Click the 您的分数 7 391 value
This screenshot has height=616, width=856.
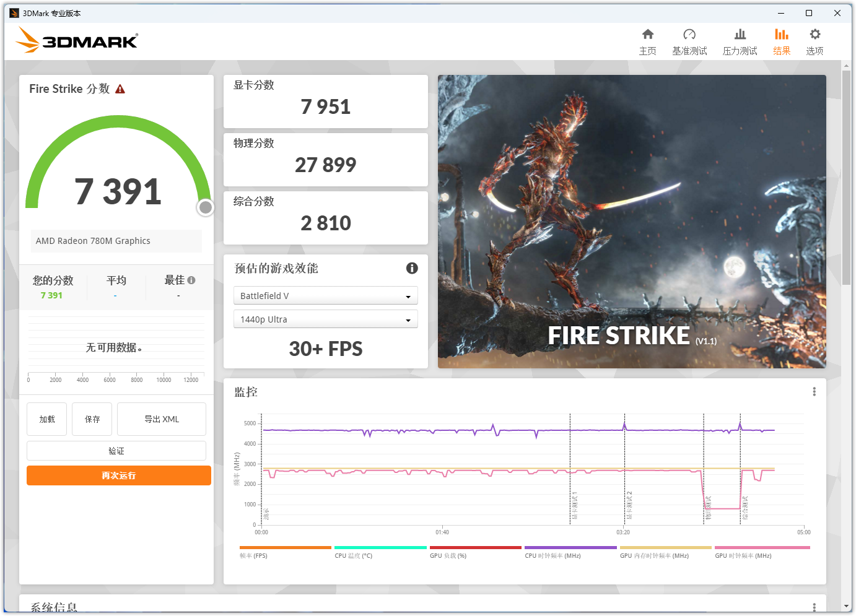(51, 295)
